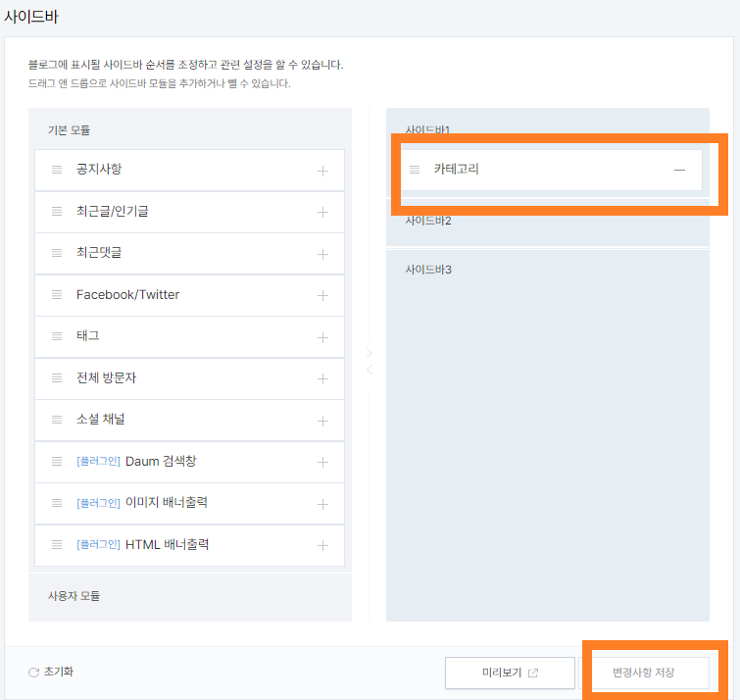The width and height of the screenshot is (740, 700).
Task: Grab the drag handle of 전체 방문자
Action: click(x=57, y=377)
